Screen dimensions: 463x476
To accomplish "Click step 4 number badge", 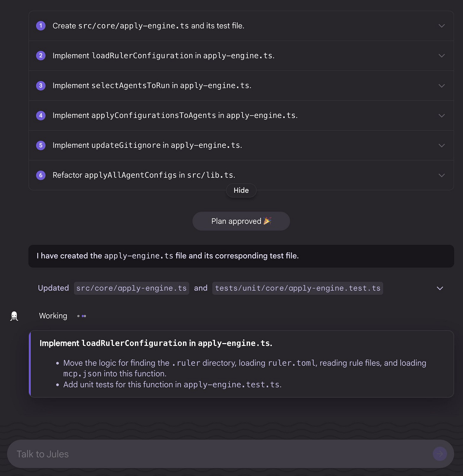I will click(41, 115).
